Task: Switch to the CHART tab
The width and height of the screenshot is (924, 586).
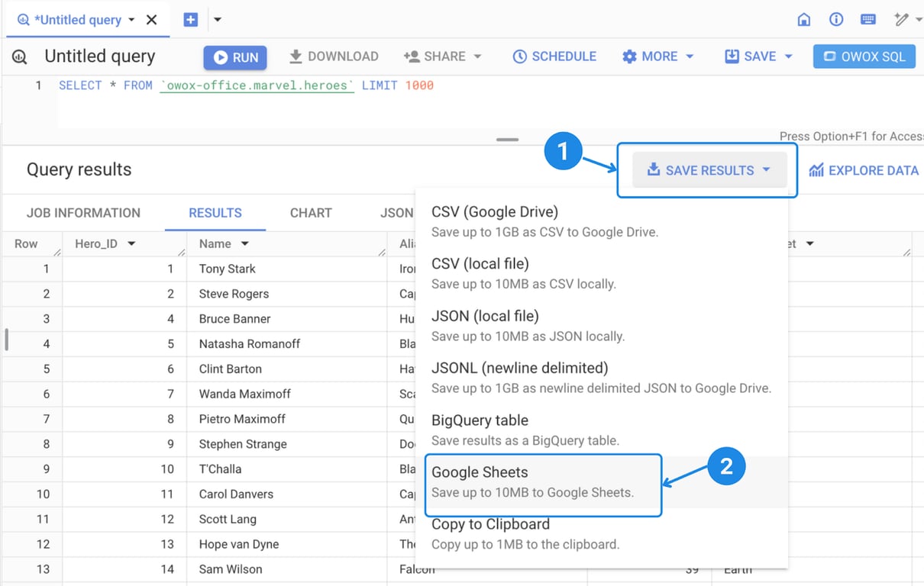Action: pyautogui.click(x=311, y=213)
